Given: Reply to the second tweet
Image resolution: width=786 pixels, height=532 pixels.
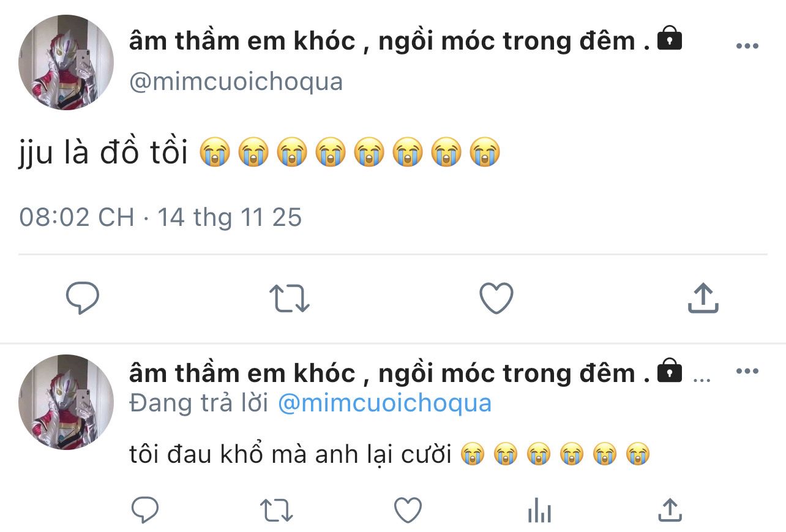Looking at the screenshot, I should pyautogui.click(x=144, y=510).
